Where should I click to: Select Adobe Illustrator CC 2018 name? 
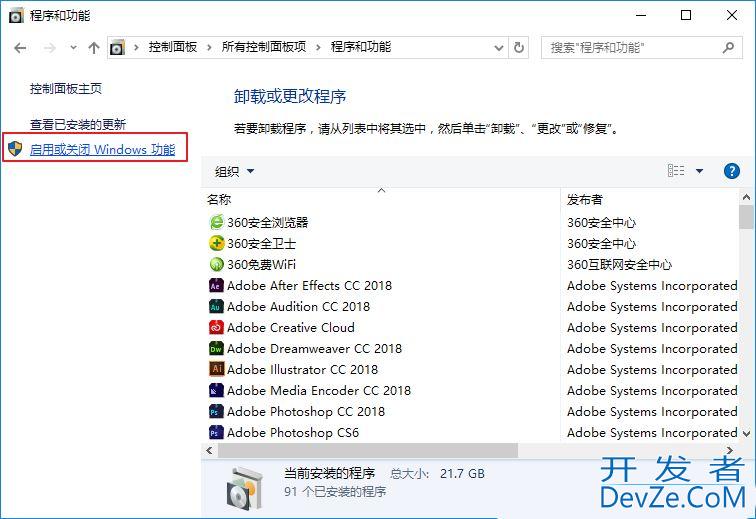(x=302, y=369)
